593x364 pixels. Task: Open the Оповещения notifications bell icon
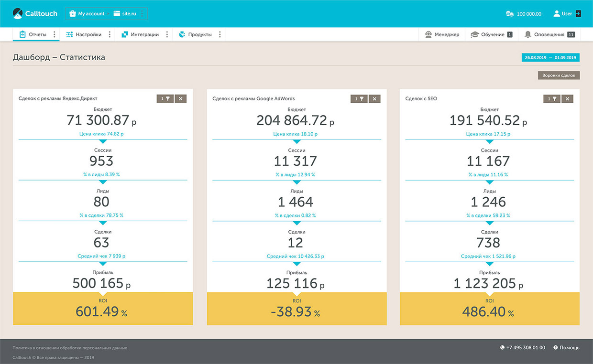pyautogui.click(x=527, y=34)
